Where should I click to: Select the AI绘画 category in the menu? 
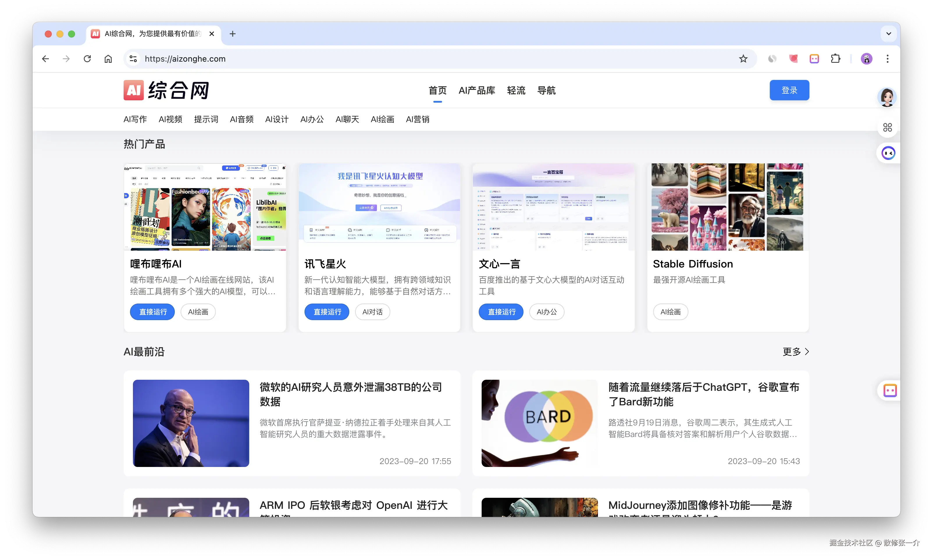tap(382, 119)
